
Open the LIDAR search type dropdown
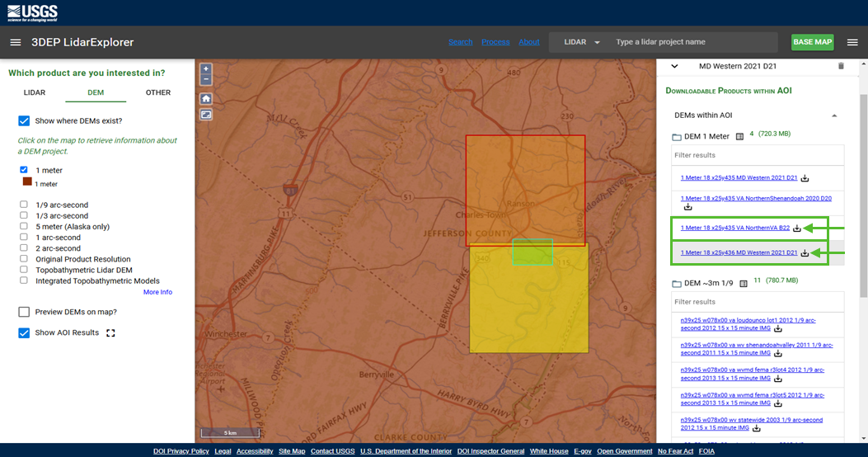pos(582,42)
